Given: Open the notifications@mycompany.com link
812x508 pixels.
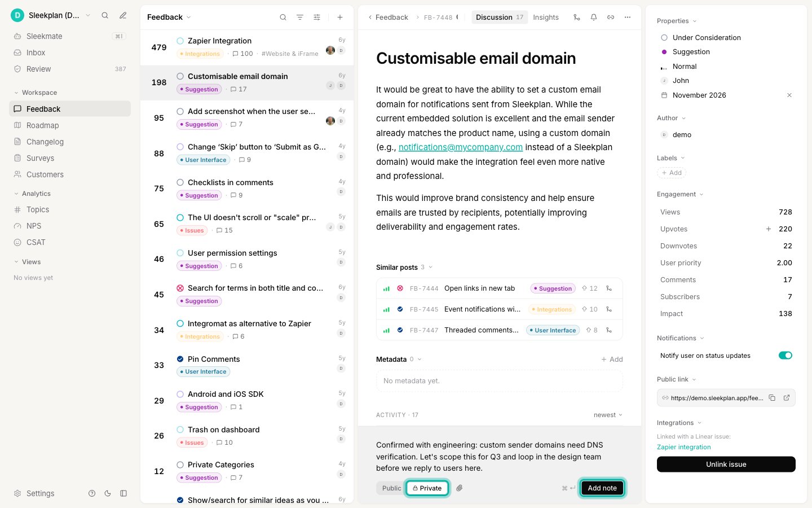Looking at the screenshot, I should pos(461,147).
